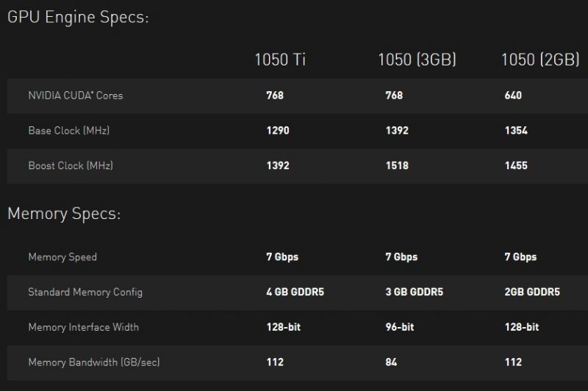Click the 84 memory bandwidth value
The image size is (588, 391).
click(392, 362)
